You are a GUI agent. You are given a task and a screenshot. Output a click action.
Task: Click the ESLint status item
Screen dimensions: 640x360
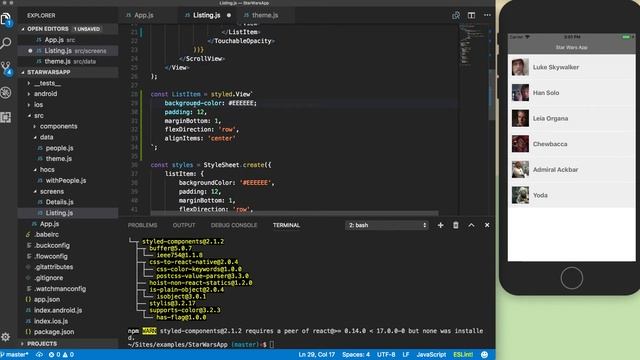click(x=463, y=355)
